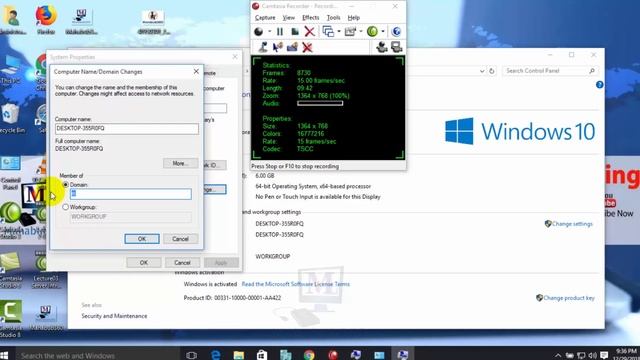Click the Computer name input field
640x360 pixels.
(x=127, y=129)
